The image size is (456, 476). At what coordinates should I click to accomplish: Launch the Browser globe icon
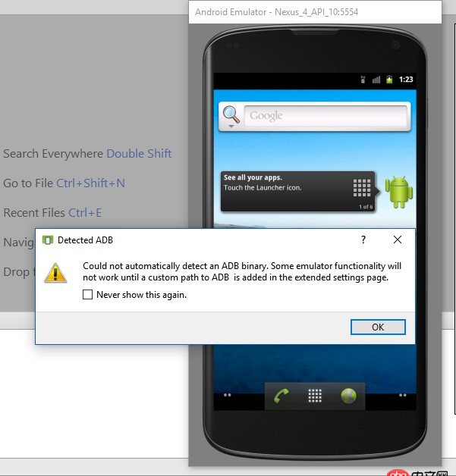point(348,396)
